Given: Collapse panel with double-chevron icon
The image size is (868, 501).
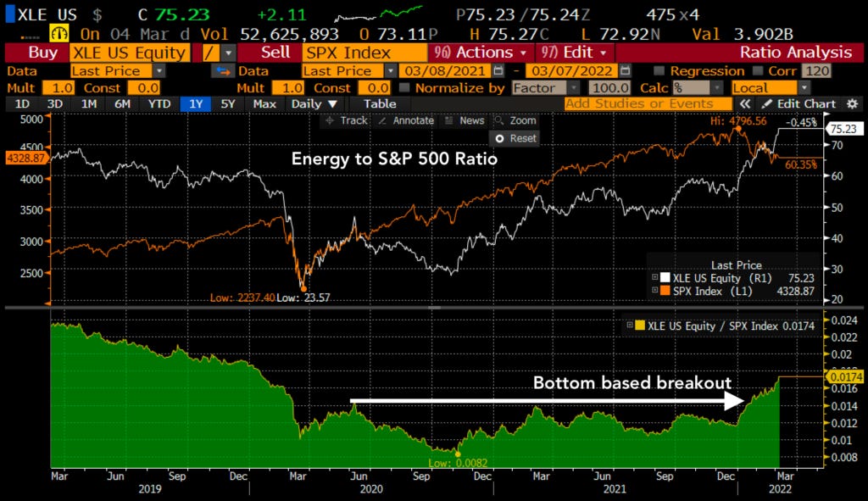Looking at the screenshot, I should coord(745,103).
